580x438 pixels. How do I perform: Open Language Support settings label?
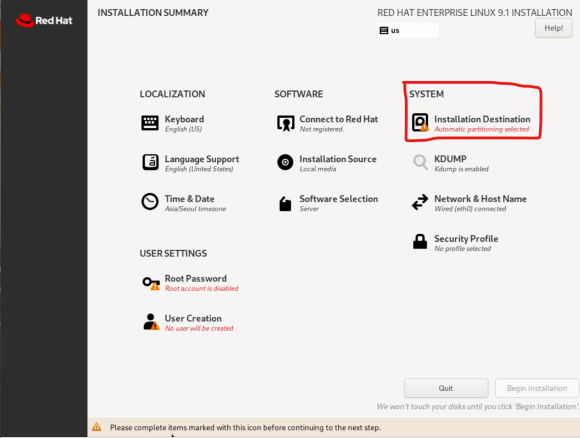[202, 159]
